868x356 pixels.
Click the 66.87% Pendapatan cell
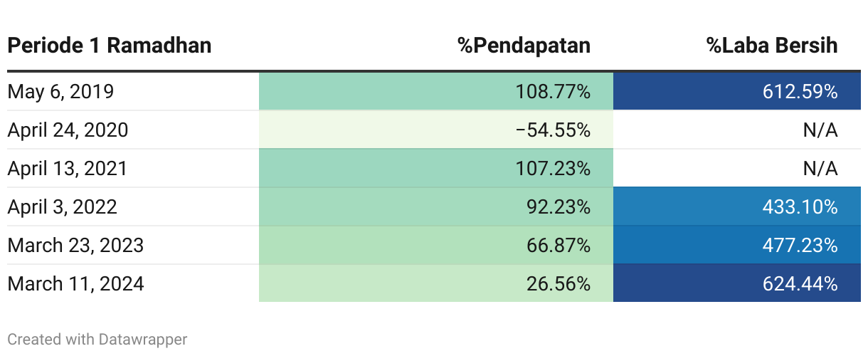click(x=435, y=245)
